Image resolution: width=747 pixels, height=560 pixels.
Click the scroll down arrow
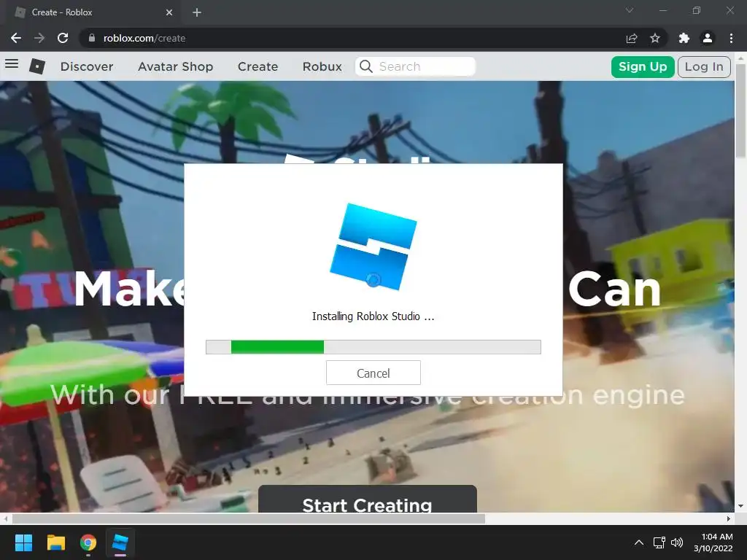click(x=740, y=506)
